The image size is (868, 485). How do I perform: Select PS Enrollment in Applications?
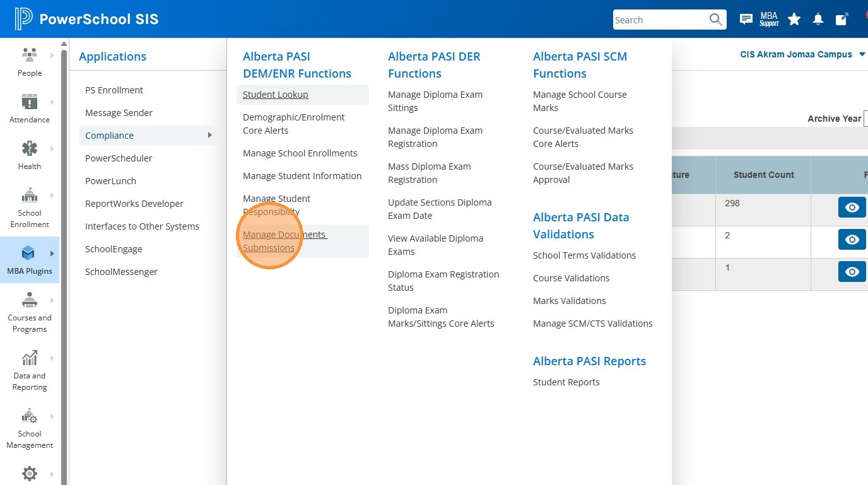114,90
